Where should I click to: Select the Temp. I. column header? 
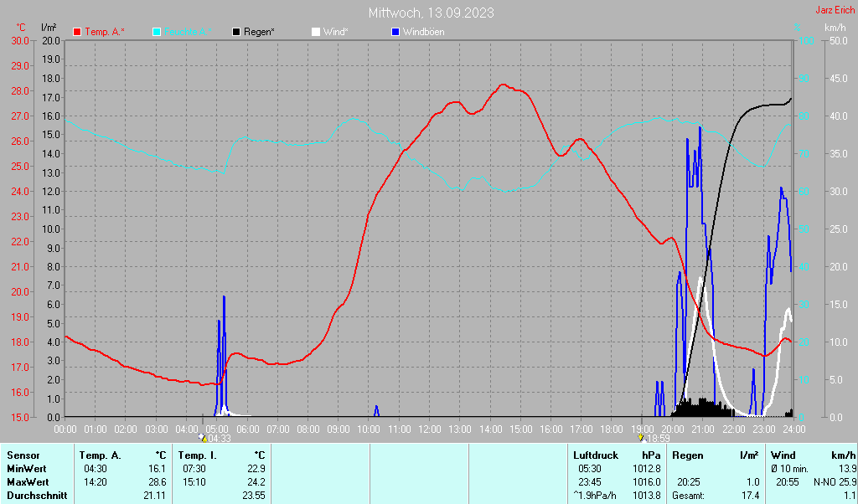click(198, 455)
